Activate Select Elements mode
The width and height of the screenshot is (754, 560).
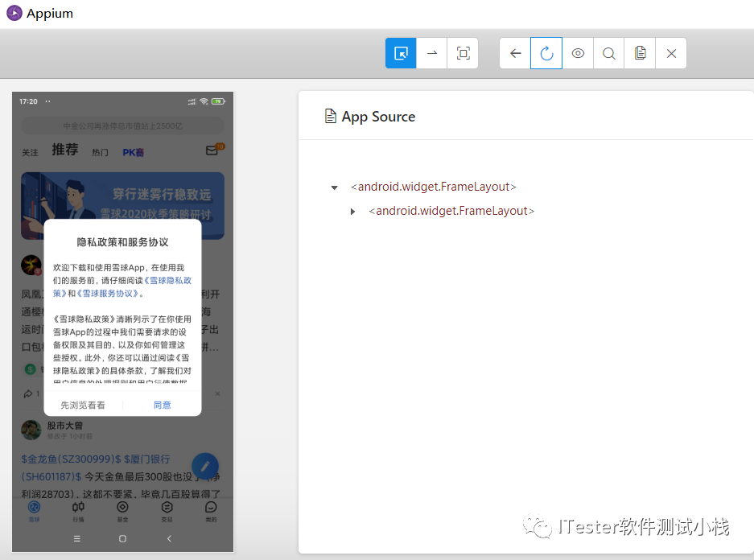401,53
